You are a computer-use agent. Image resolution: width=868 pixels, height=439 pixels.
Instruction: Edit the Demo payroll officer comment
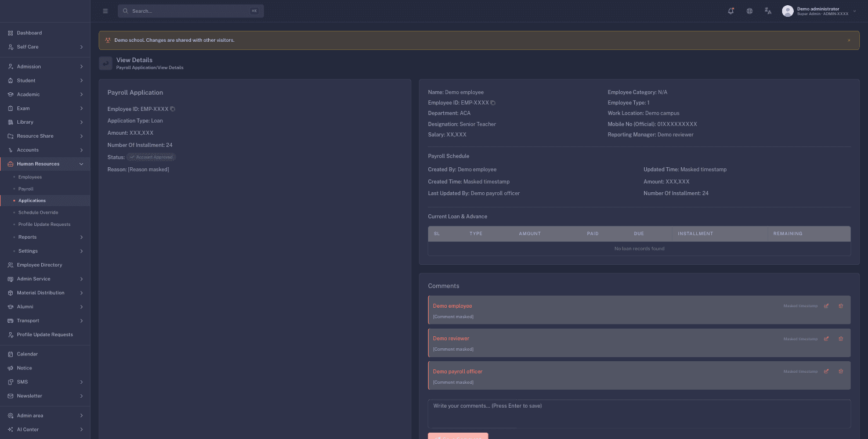[826, 371]
